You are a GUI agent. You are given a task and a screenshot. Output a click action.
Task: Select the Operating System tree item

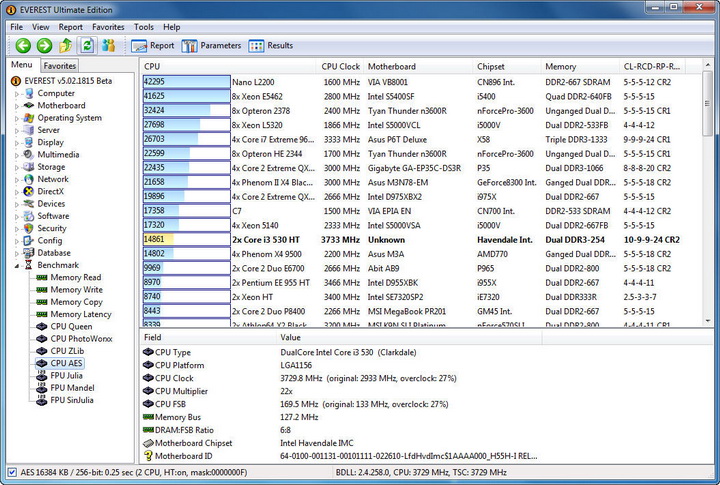point(69,118)
